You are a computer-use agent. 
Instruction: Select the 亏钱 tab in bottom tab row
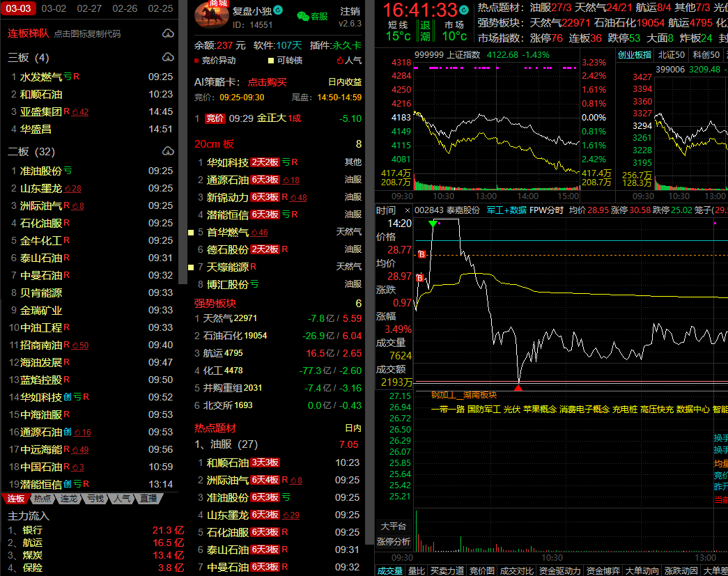tap(94, 499)
